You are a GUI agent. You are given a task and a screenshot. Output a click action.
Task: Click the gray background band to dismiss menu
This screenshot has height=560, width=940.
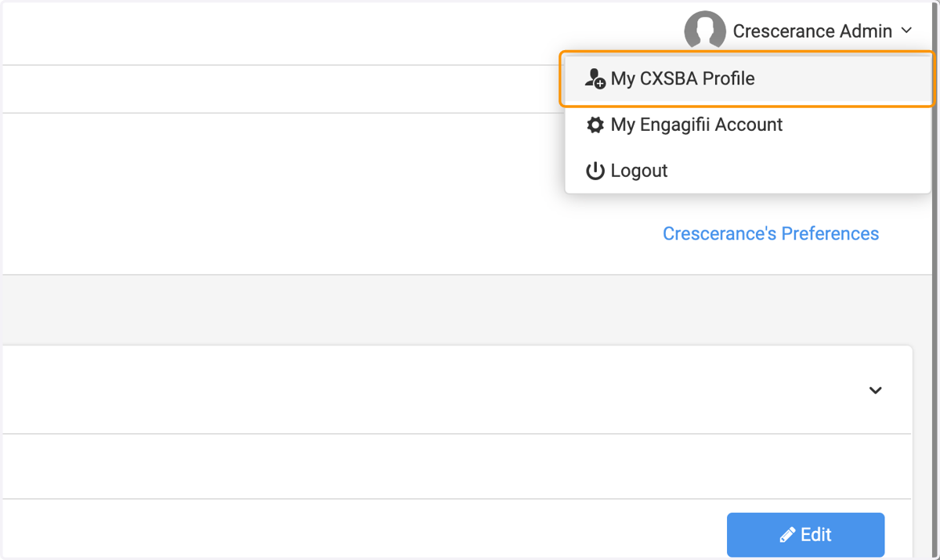pyautogui.click(x=470, y=309)
